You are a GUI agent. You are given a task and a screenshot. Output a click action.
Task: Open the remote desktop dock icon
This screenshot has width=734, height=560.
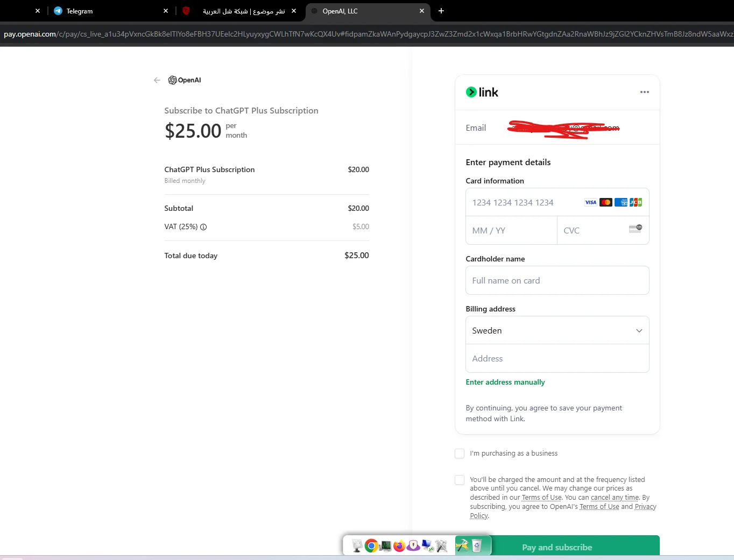click(x=428, y=546)
